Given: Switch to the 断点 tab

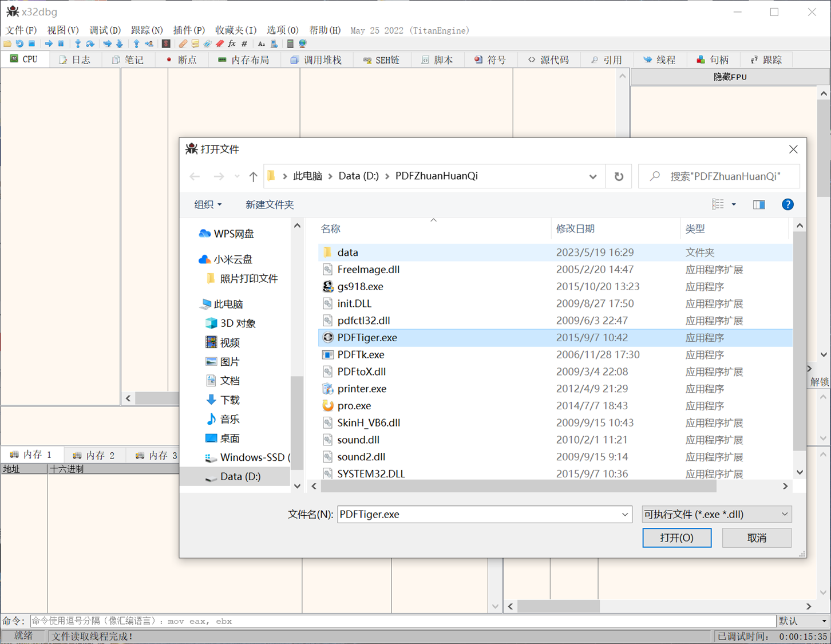Looking at the screenshot, I should (181, 60).
